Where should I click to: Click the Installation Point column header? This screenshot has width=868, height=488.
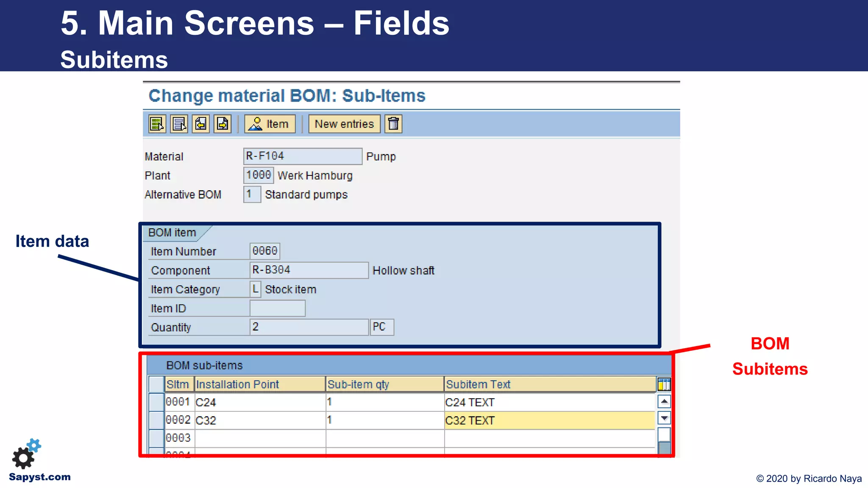click(260, 384)
